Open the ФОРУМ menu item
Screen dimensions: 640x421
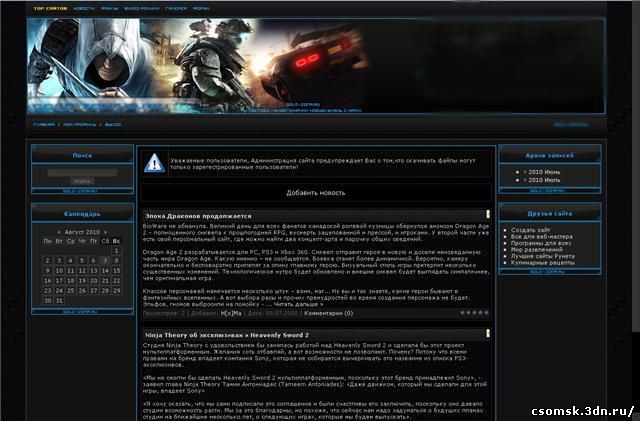coord(201,8)
